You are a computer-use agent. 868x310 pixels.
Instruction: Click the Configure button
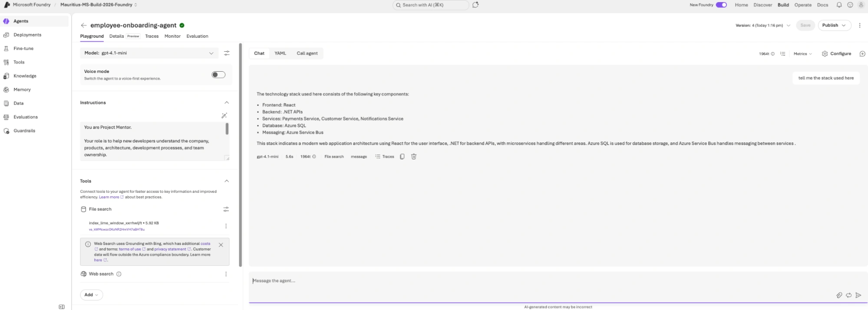tap(836, 54)
